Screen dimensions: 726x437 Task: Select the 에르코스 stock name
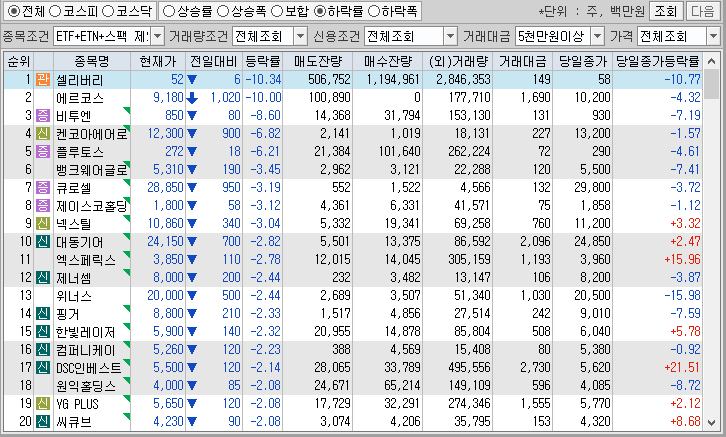[79, 98]
